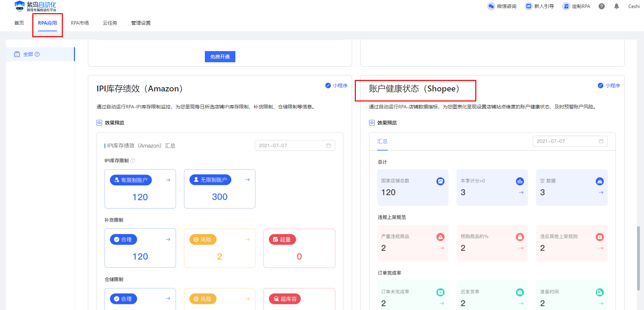Click icon on 准备时间 card
The image size is (644, 310).
click(600, 292)
